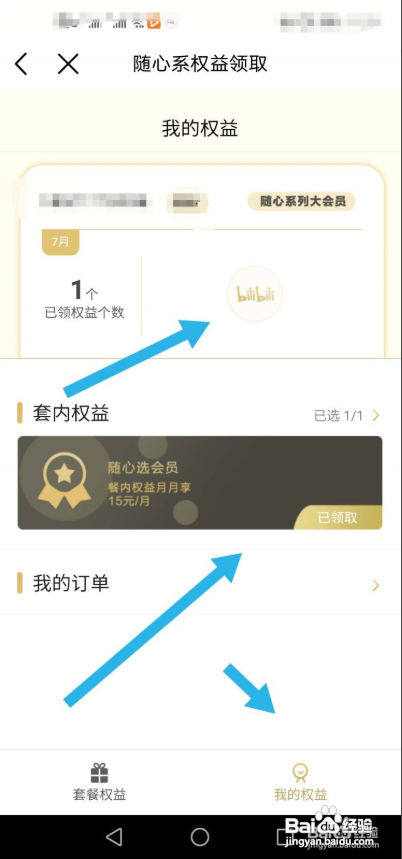Tap Android back navigation triangle

114,837
